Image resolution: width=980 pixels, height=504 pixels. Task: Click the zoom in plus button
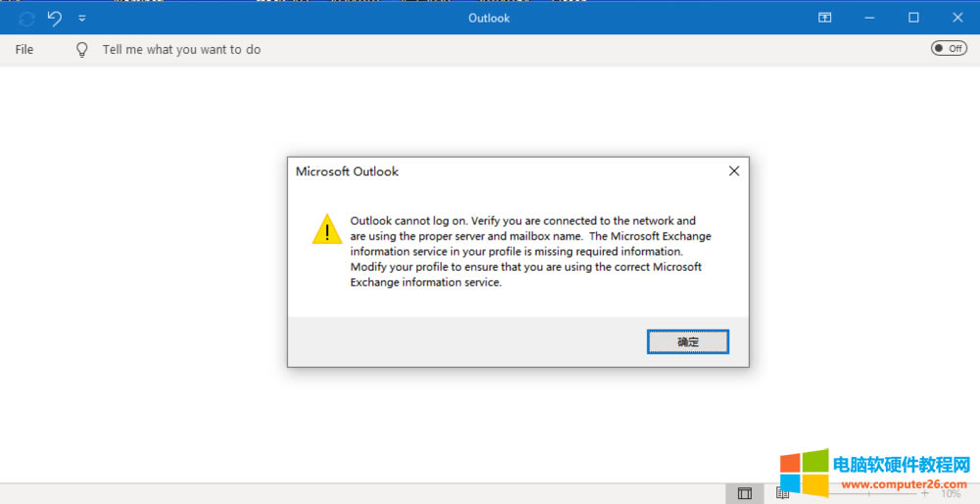pos(924,493)
